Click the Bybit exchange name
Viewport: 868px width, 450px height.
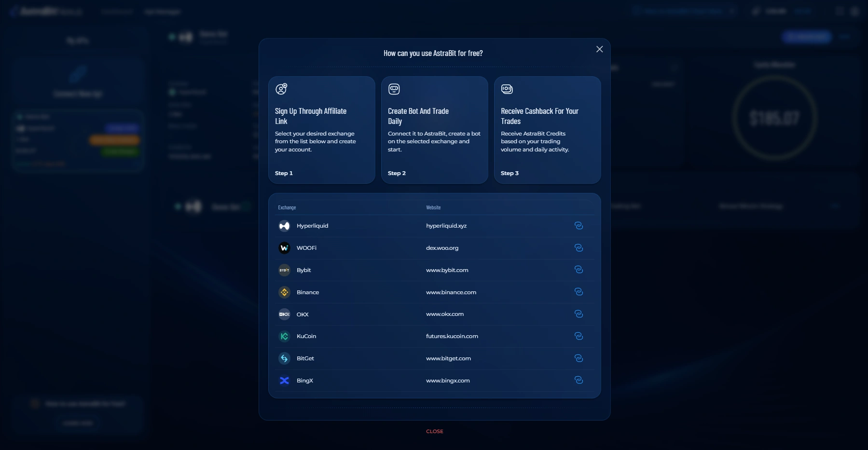pos(304,270)
